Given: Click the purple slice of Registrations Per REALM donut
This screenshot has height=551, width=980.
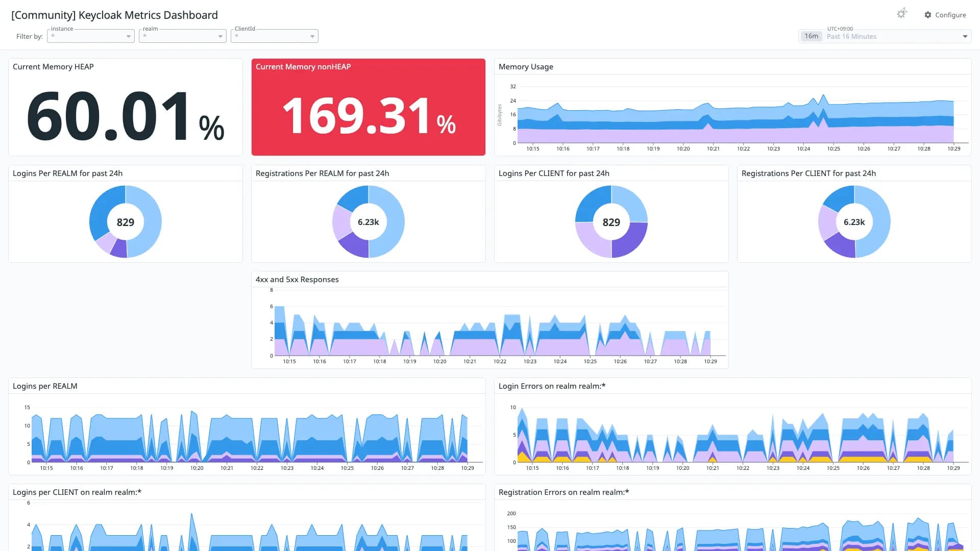Looking at the screenshot, I should click(x=353, y=244).
